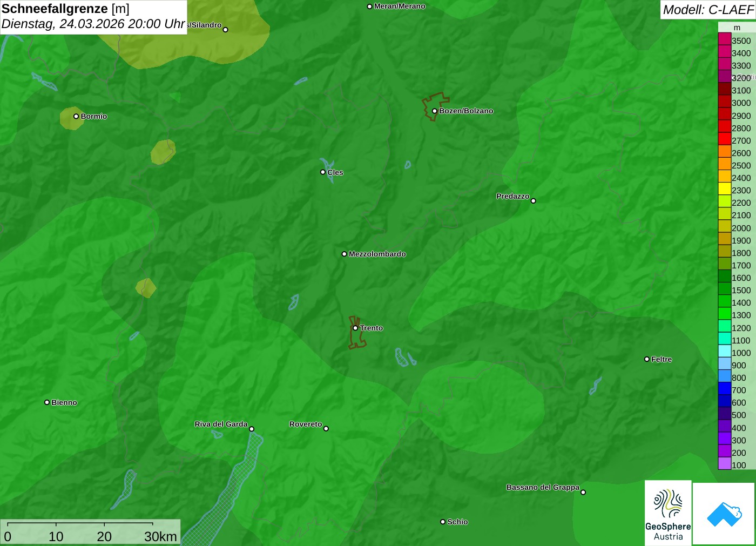Click the Trento city marker
This screenshot has height=546, width=756.
(x=355, y=328)
